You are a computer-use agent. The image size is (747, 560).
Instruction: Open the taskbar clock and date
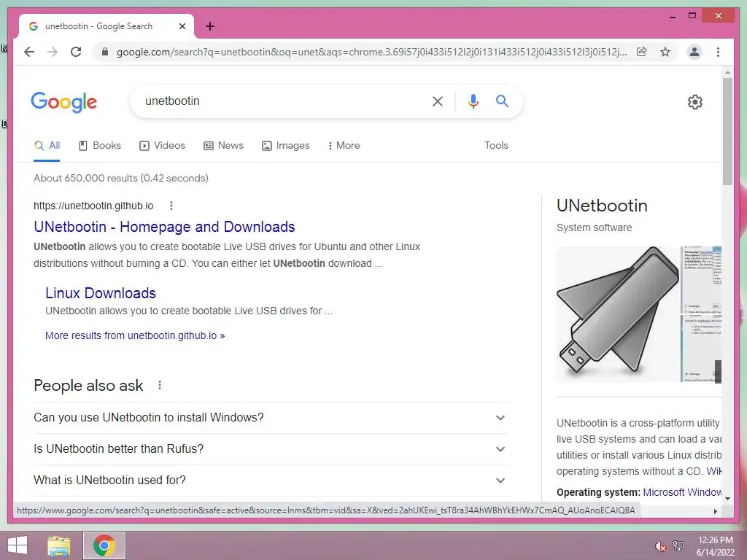tap(715, 546)
